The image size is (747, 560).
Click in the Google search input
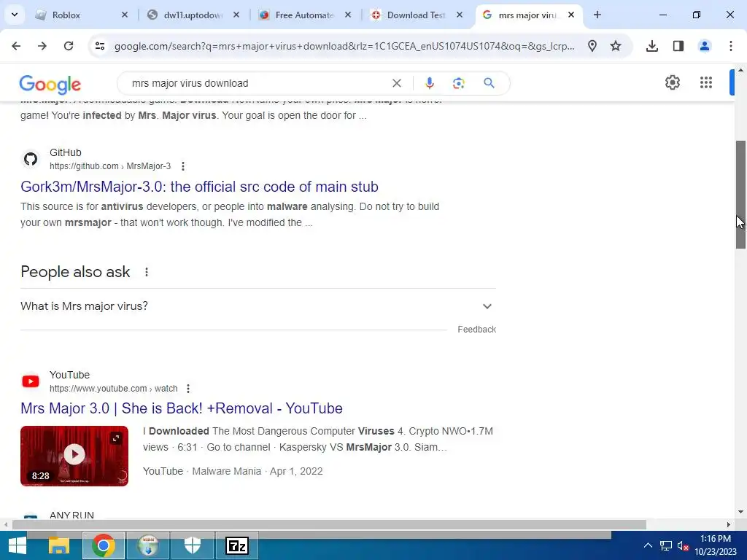coord(258,83)
